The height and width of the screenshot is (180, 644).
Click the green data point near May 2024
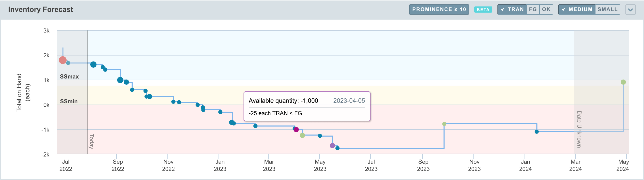point(623,82)
